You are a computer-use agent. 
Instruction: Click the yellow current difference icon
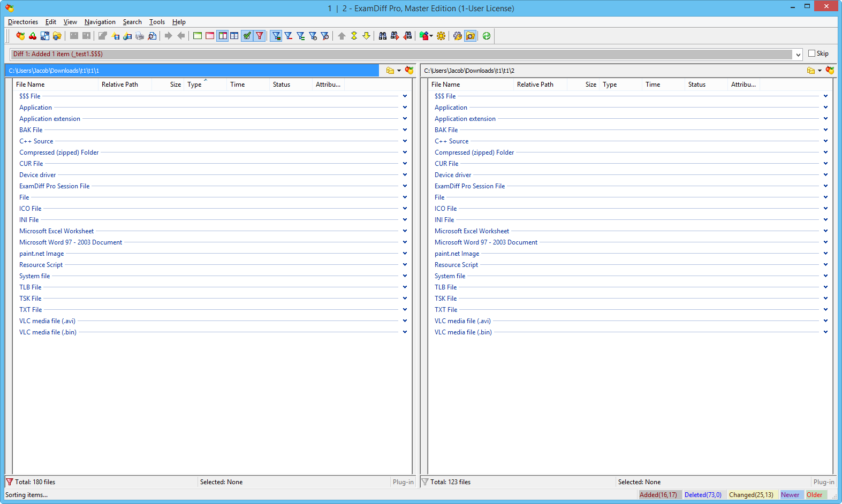click(x=354, y=36)
